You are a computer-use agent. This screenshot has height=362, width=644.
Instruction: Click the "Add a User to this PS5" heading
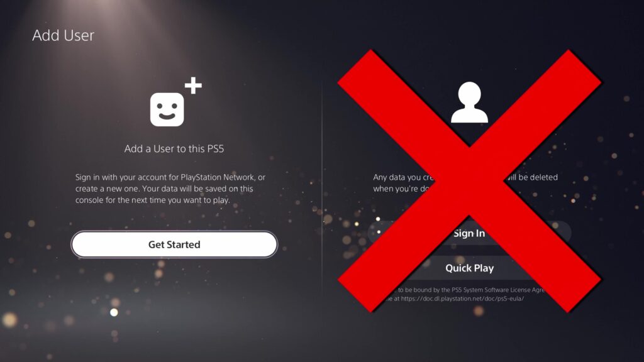point(174,148)
